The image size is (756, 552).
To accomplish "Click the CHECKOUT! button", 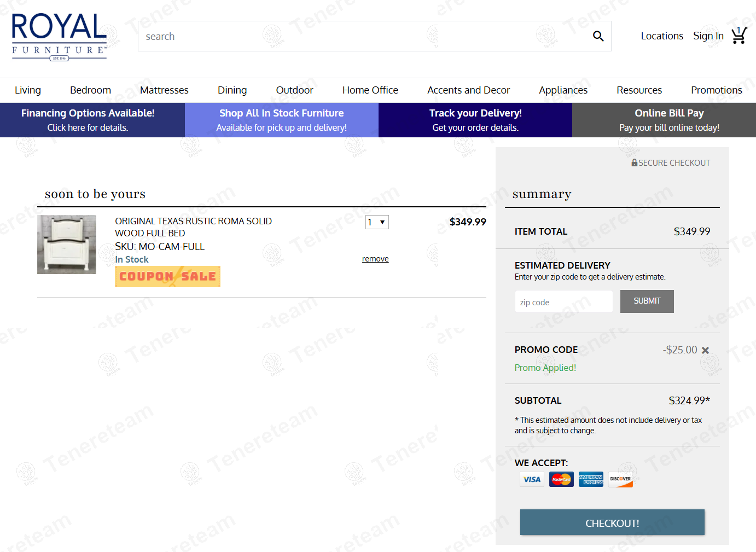I will point(612,522).
